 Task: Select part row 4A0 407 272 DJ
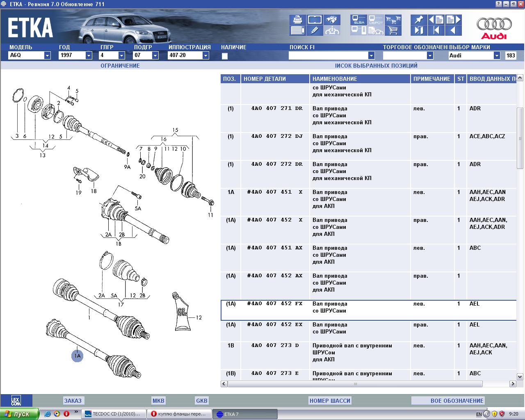tap(368, 146)
